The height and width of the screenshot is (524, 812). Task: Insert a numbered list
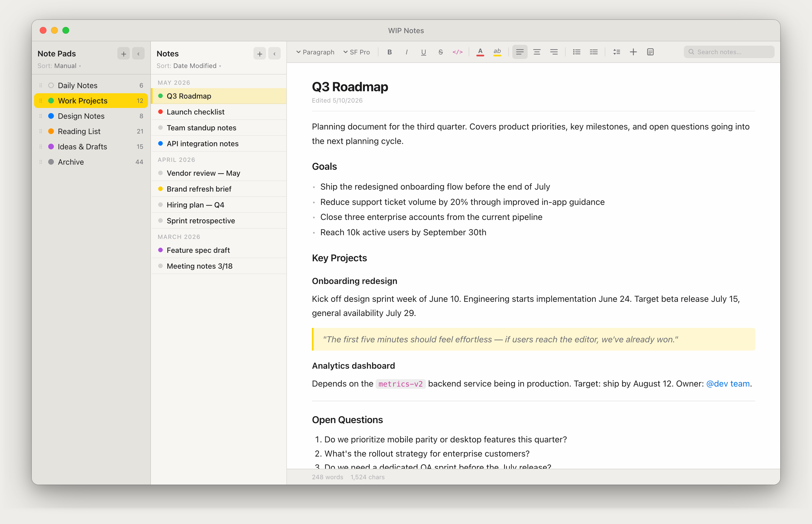(593, 52)
